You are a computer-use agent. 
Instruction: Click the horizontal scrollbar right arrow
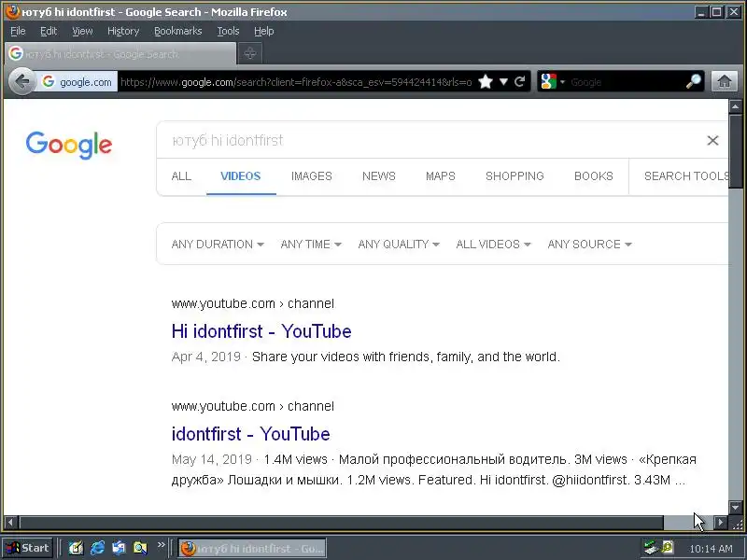[x=721, y=523]
